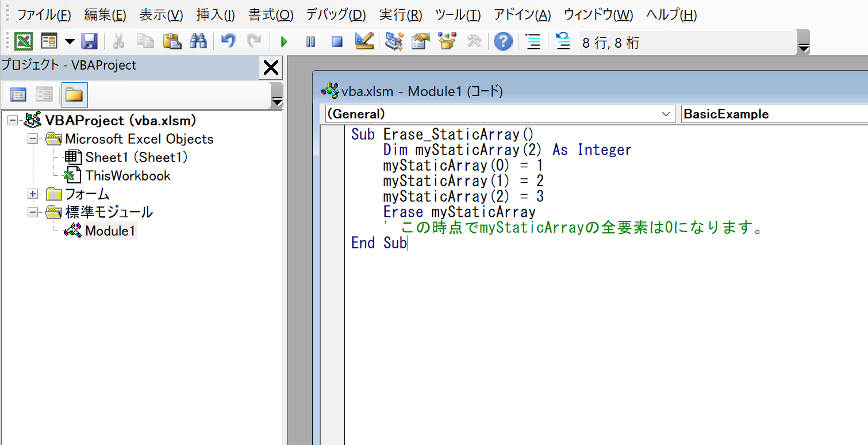Viewport: 868px width, 445px height.
Task: Run the Erase_StaticArray macro with the Run icon
Action: pyautogui.click(x=284, y=41)
